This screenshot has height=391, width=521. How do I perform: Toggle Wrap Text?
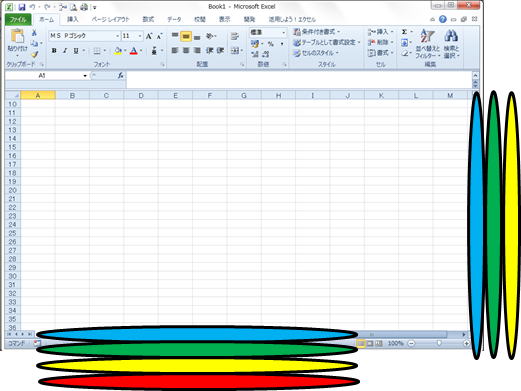235,36
